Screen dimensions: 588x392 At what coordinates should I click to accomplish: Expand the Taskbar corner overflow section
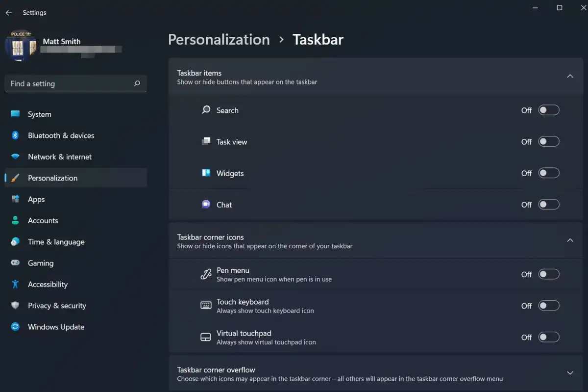click(x=570, y=372)
